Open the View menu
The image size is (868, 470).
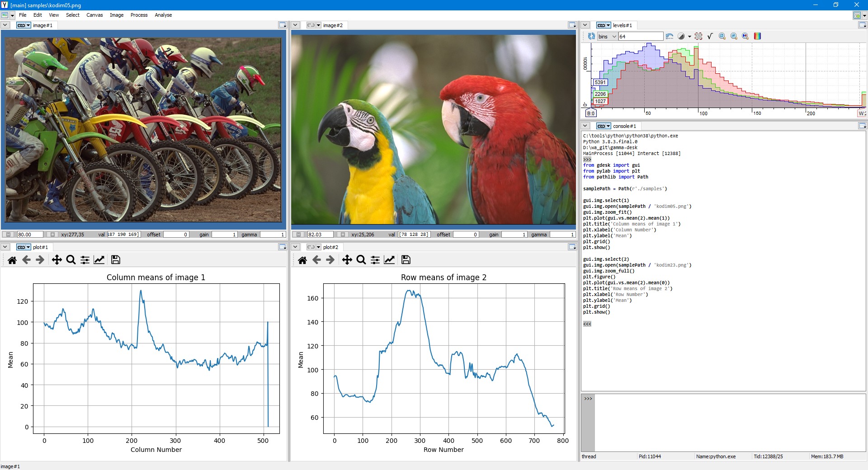54,15
